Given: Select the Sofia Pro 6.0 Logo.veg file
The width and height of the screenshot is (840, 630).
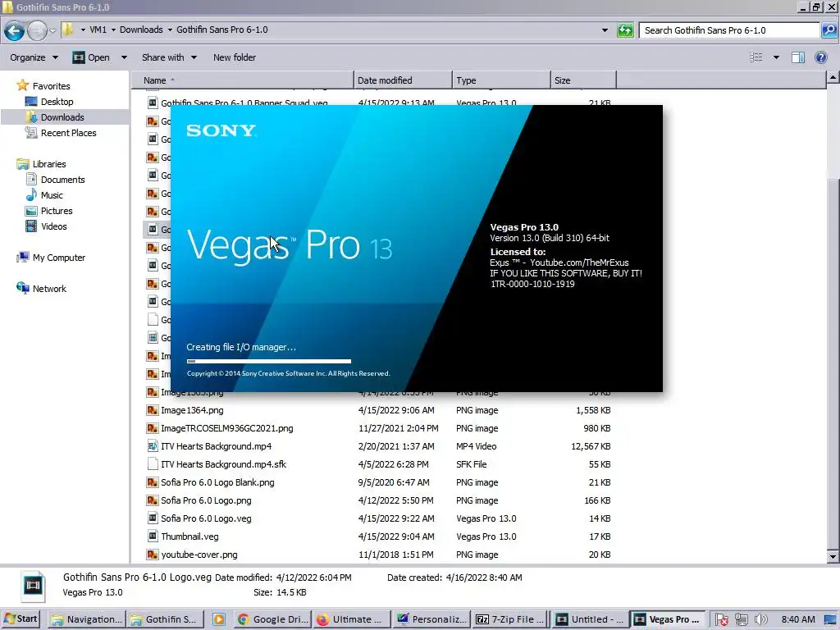Looking at the screenshot, I should pos(206,518).
